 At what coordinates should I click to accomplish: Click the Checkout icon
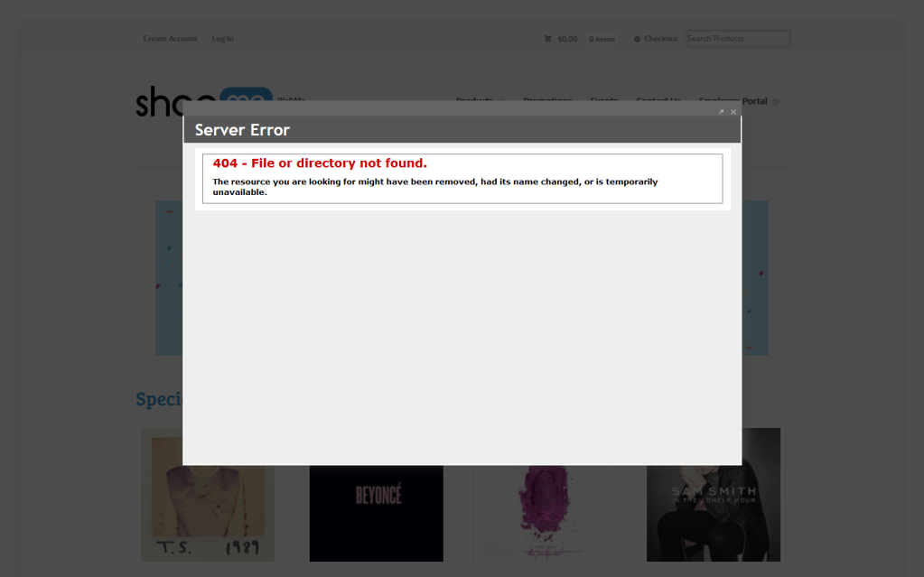pos(637,39)
